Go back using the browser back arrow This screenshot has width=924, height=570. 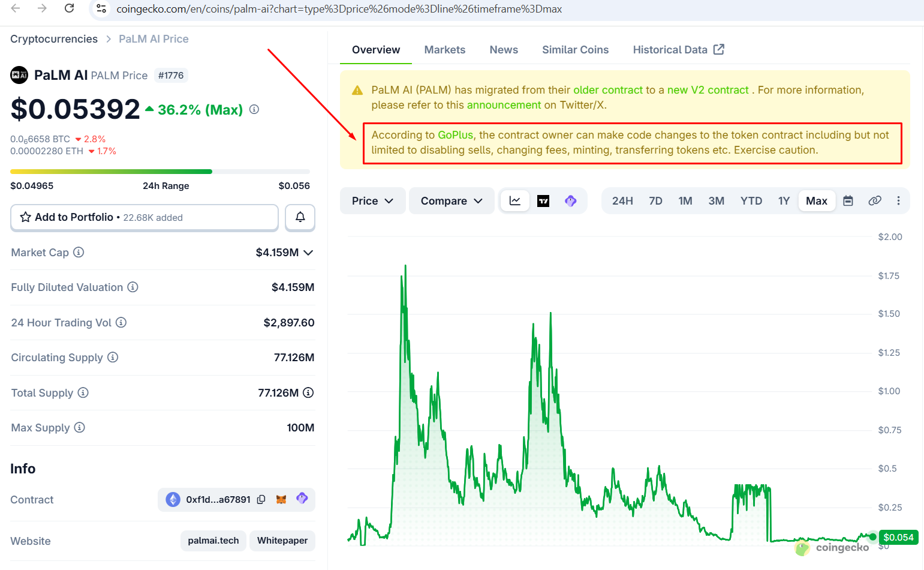click(16, 8)
